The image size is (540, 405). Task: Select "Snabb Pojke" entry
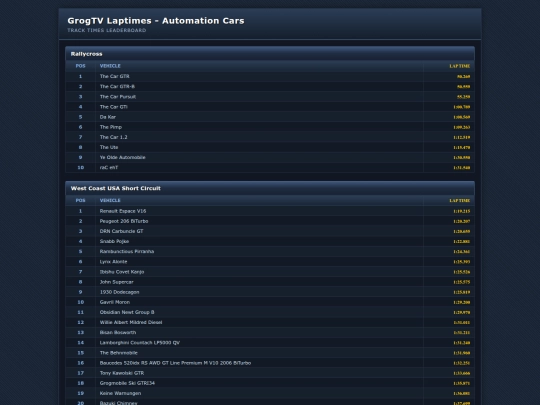pos(114,241)
